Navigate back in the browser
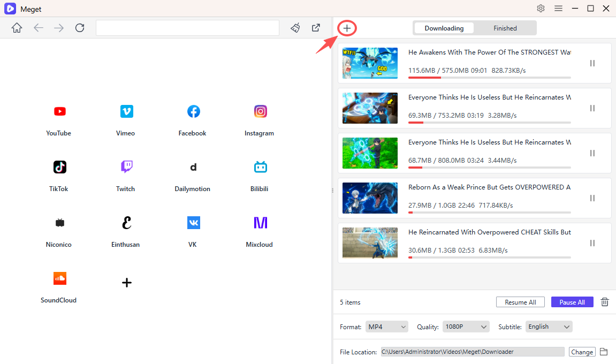This screenshot has height=364, width=616. pyautogui.click(x=38, y=28)
